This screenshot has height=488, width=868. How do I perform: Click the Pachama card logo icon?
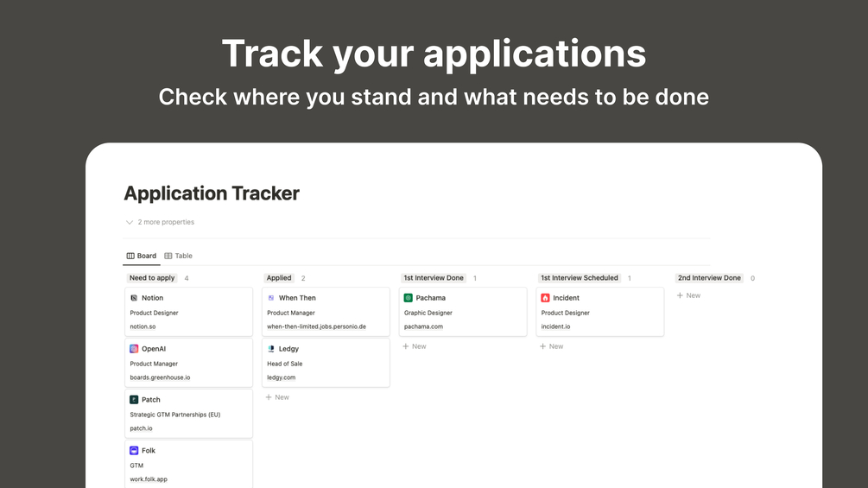click(x=408, y=298)
